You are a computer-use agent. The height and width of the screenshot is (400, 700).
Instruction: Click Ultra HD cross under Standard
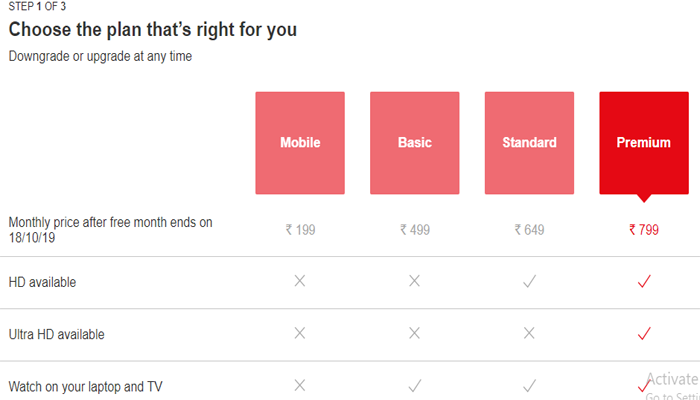click(x=529, y=334)
